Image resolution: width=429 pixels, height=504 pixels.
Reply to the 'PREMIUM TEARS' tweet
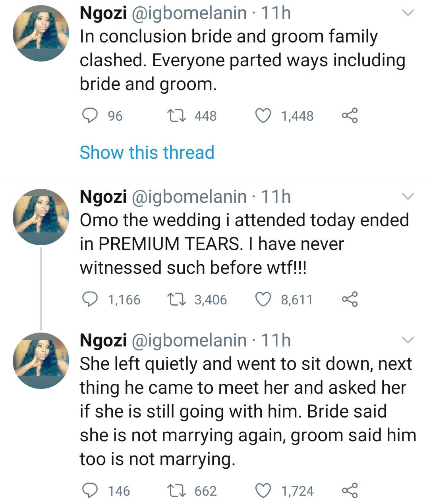click(x=90, y=299)
